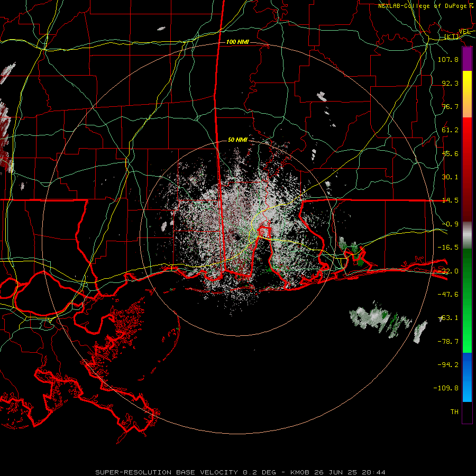
Task: Click the 50 NMI range ring label
Action: (237, 140)
